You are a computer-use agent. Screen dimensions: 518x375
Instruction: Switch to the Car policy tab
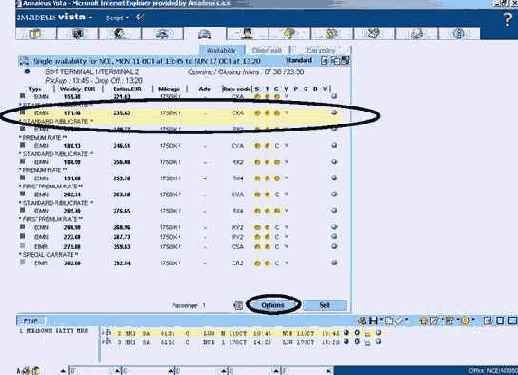(x=321, y=50)
